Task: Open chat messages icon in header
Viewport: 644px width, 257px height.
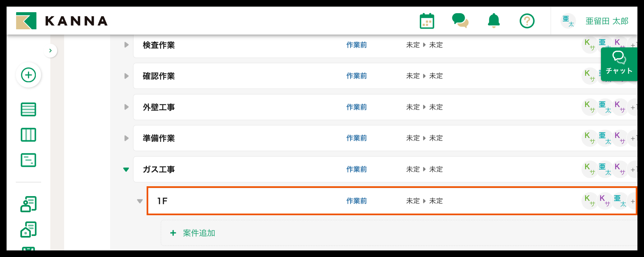Action: 460,21
